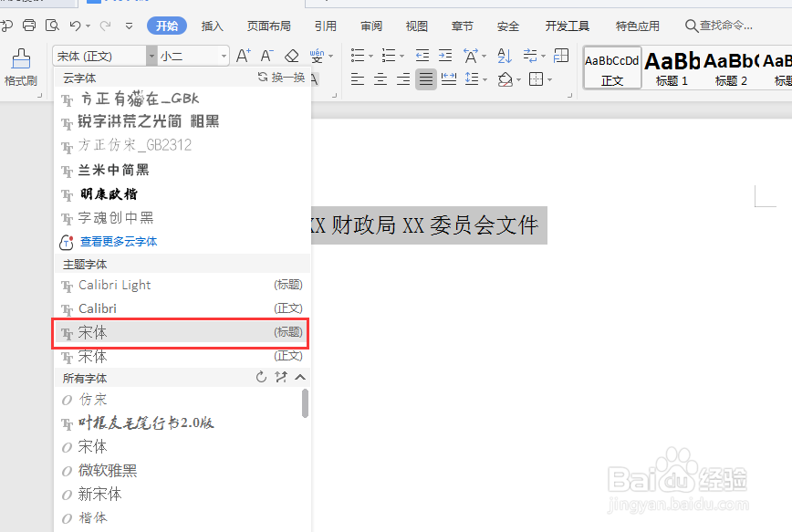This screenshot has width=792, height=532.
Task: Switch to the 章节 tab
Action: click(463, 26)
